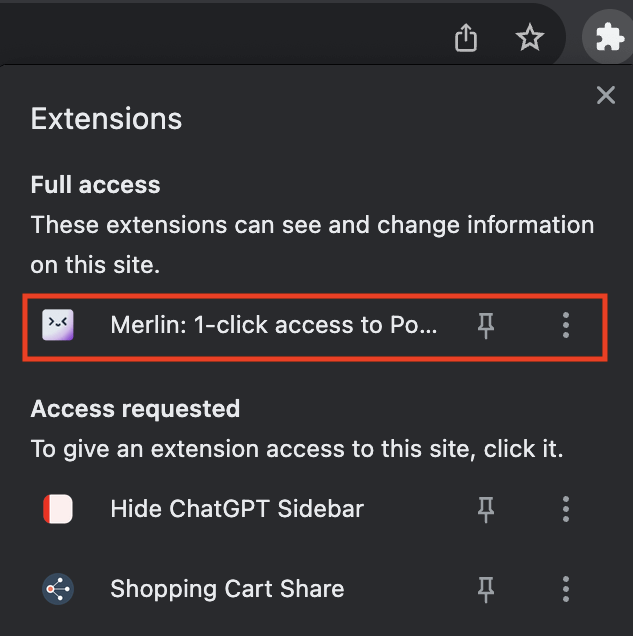Pin Hide ChatGPT Sidebar to toolbar
The image size is (633, 636).
(486, 509)
